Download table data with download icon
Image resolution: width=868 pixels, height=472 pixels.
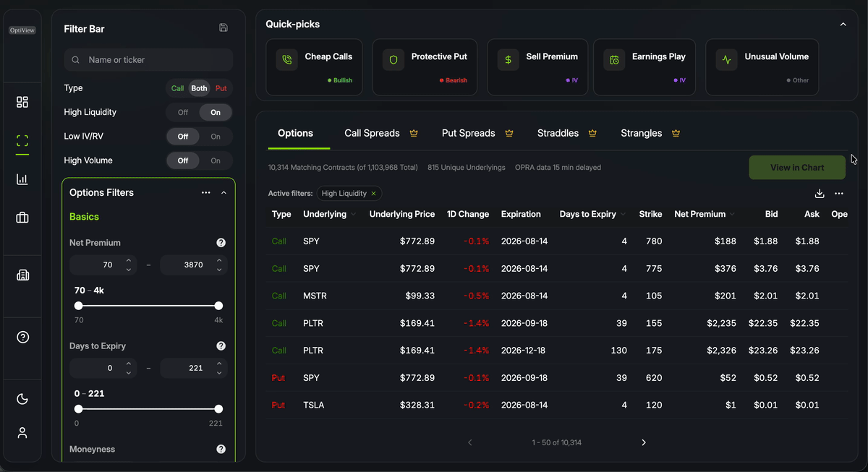pyautogui.click(x=820, y=194)
